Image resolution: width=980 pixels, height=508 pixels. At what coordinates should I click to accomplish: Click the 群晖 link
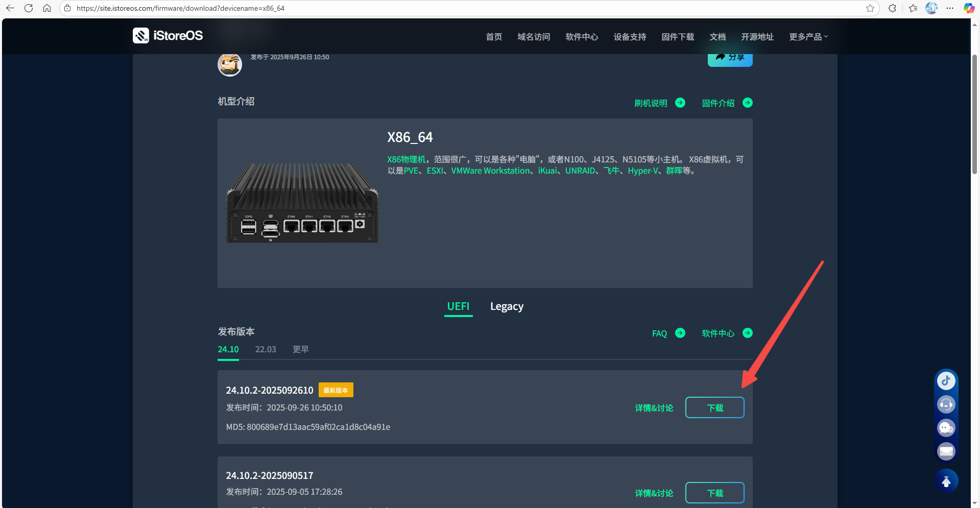click(x=674, y=171)
